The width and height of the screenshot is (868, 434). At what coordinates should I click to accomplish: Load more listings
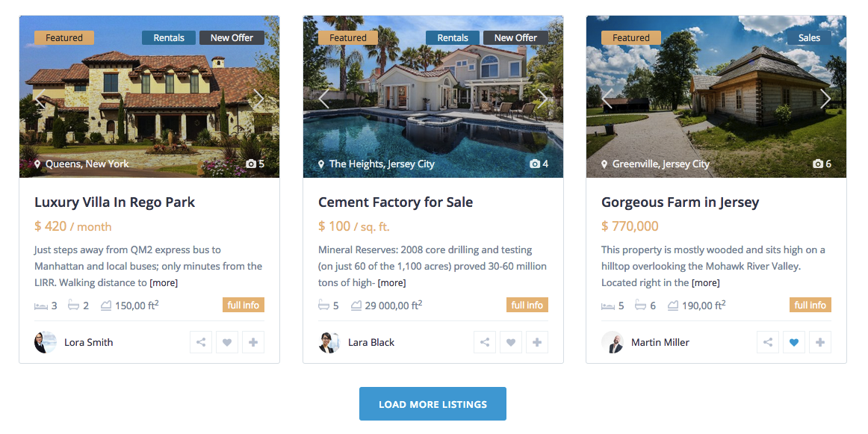433,403
